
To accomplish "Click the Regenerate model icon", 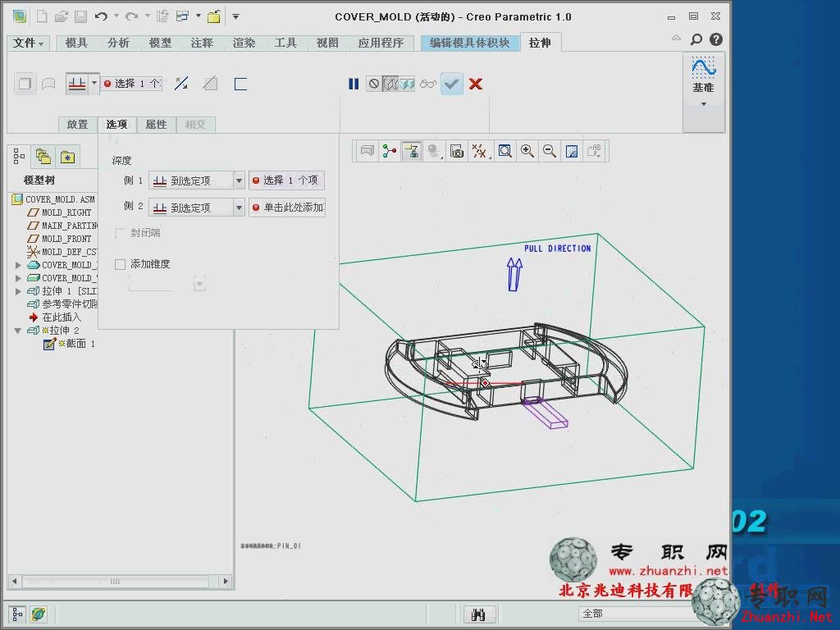I will coord(162,16).
